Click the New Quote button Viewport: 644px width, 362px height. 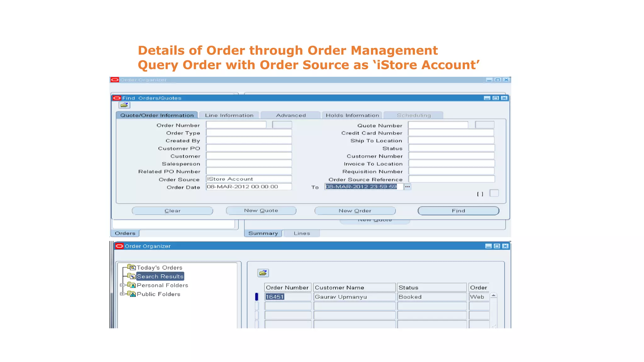(x=261, y=211)
